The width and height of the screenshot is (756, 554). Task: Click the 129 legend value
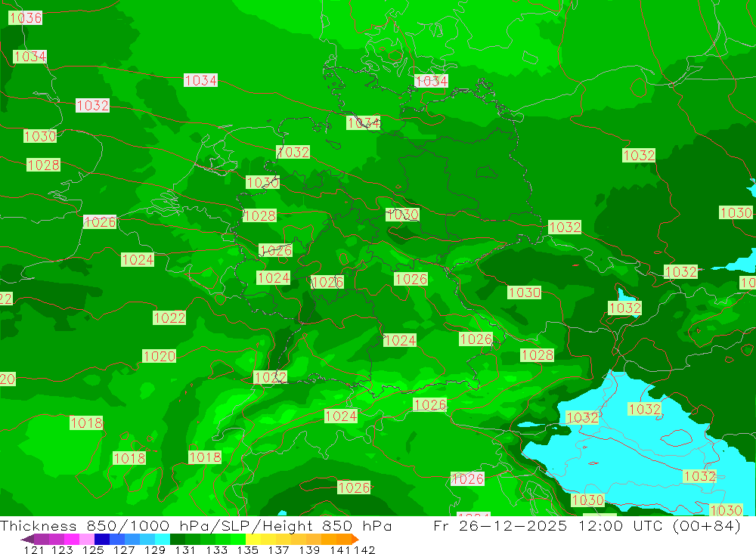pos(155,549)
